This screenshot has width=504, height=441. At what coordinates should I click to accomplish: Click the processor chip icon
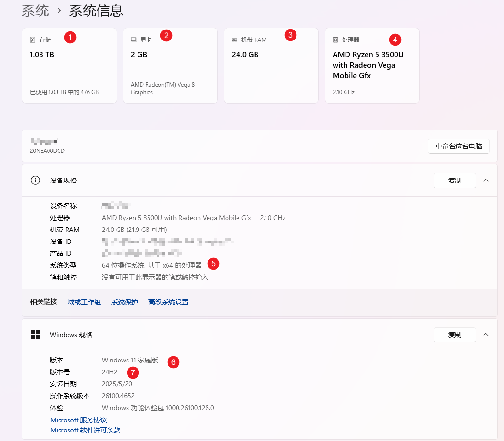tap(335, 40)
